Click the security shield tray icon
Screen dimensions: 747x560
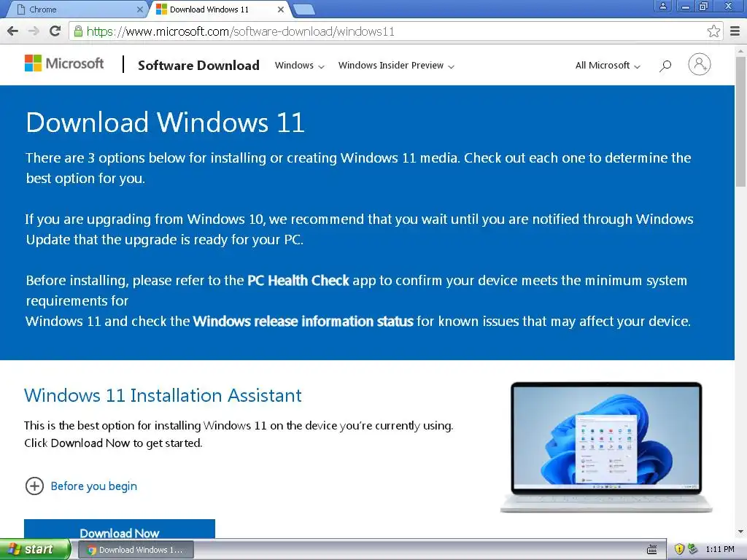(679, 549)
